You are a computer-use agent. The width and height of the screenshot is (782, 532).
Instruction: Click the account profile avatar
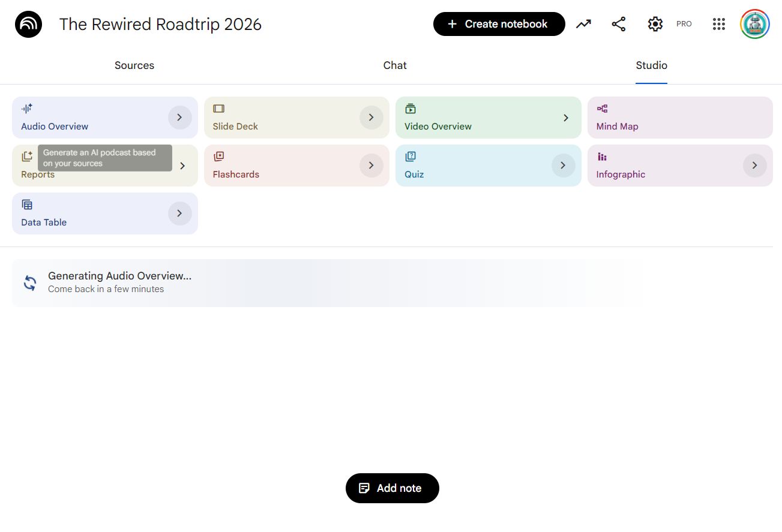754,24
